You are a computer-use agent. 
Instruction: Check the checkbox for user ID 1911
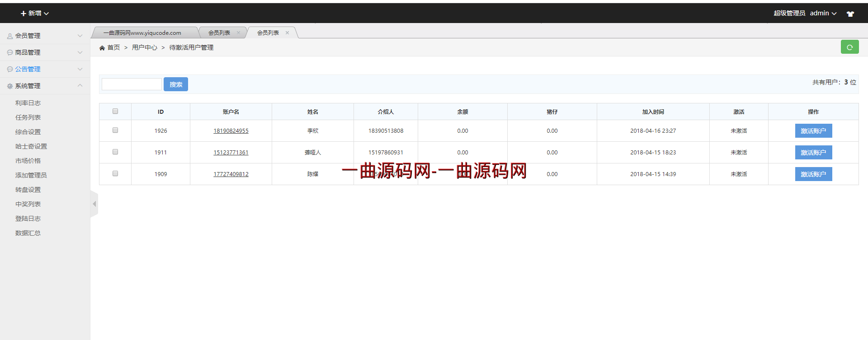115,152
